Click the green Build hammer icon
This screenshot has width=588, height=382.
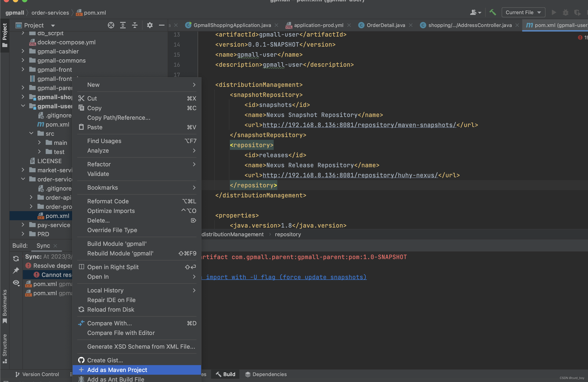click(x=493, y=12)
